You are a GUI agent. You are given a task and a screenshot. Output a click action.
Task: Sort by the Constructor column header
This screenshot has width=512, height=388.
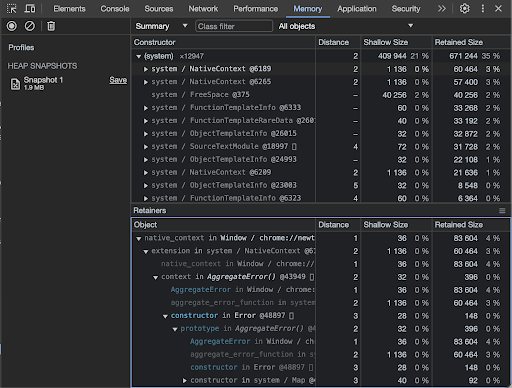(223, 42)
